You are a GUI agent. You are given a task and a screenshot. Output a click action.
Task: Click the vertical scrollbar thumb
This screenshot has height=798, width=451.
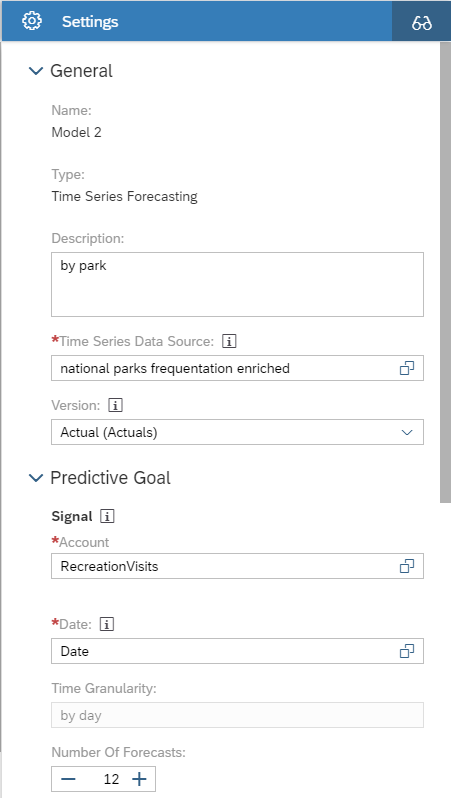click(x=445, y=272)
